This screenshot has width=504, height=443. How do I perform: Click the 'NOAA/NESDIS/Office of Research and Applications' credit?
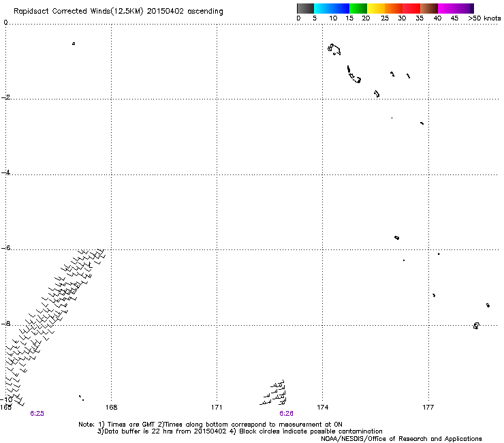(401, 439)
